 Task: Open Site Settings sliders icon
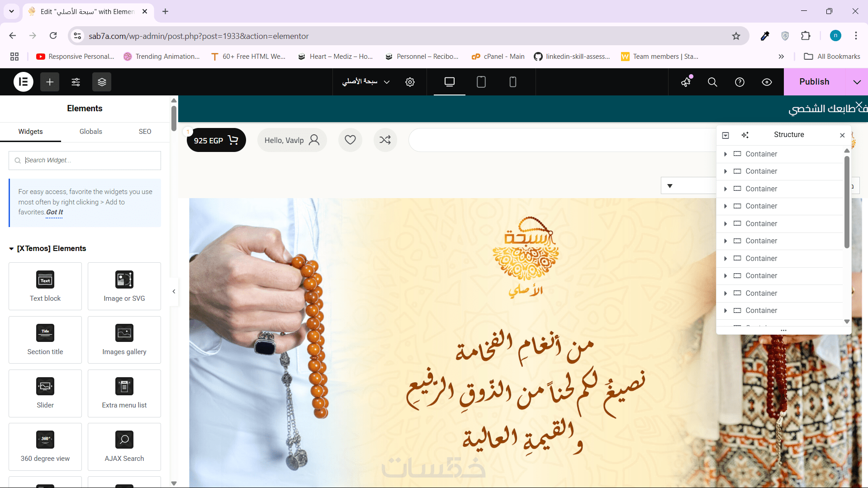click(76, 82)
